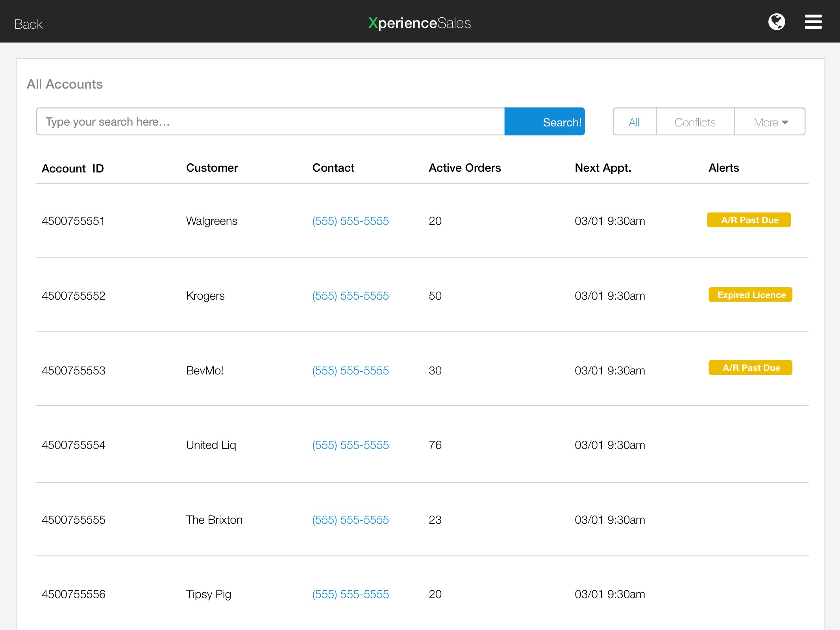Click Walgreens A/R Past Due alert badge
This screenshot has width=840, height=630.
[749, 220]
